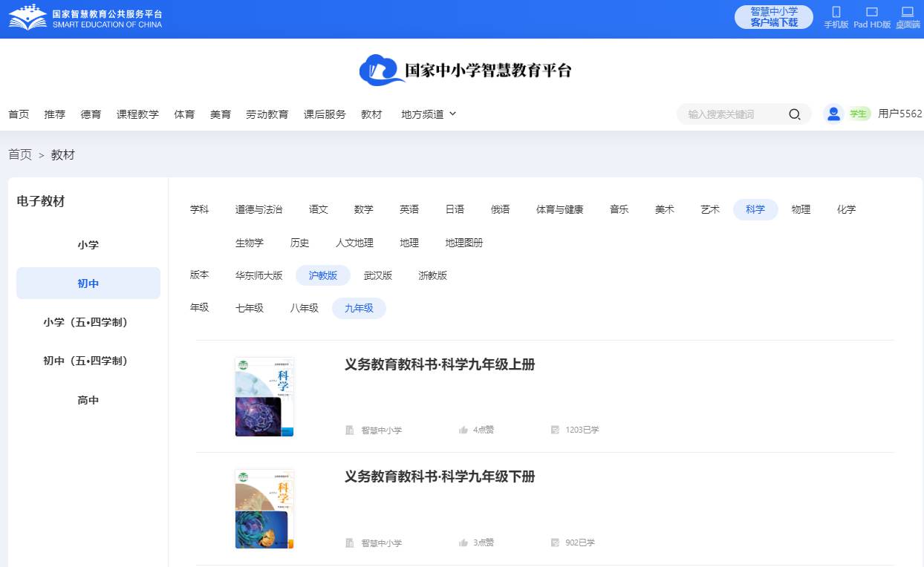Choose subject 数学
The image size is (924, 567).
point(364,209)
